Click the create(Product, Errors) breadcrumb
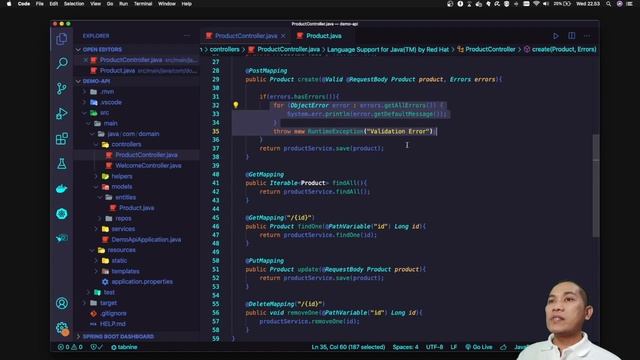This screenshot has height=360, width=640. (564, 49)
